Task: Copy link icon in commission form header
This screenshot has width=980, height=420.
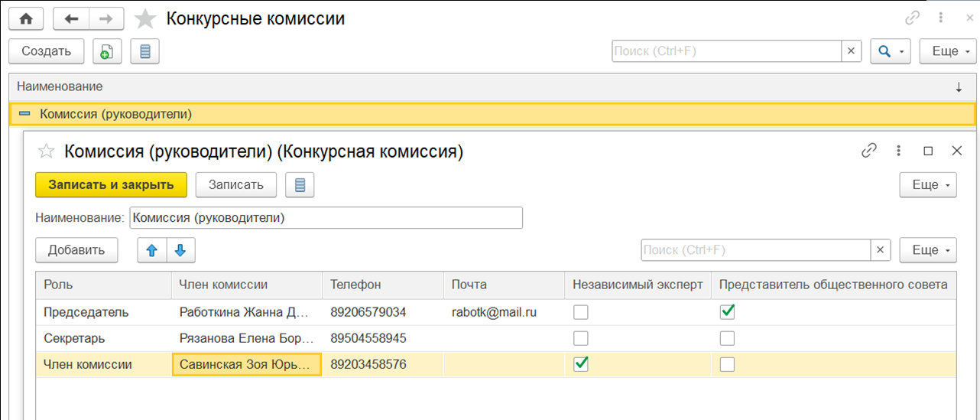Action: pyautogui.click(x=868, y=151)
